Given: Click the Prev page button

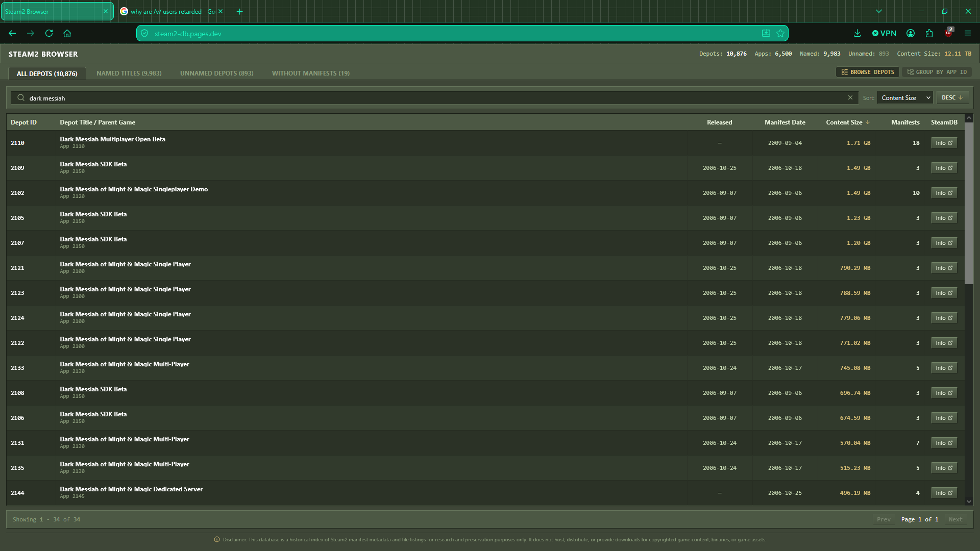Looking at the screenshot, I should pos(884,519).
